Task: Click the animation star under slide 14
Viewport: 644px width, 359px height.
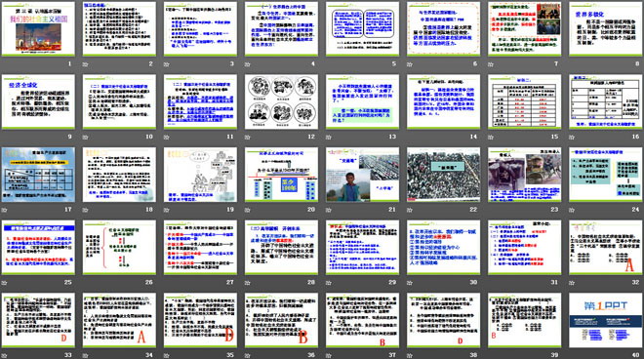Action: (x=410, y=137)
